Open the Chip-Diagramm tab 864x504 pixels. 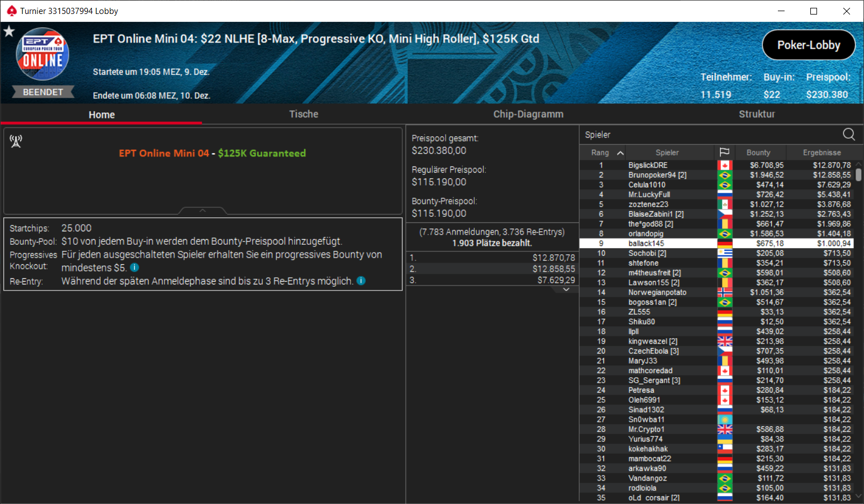pyautogui.click(x=528, y=114)
